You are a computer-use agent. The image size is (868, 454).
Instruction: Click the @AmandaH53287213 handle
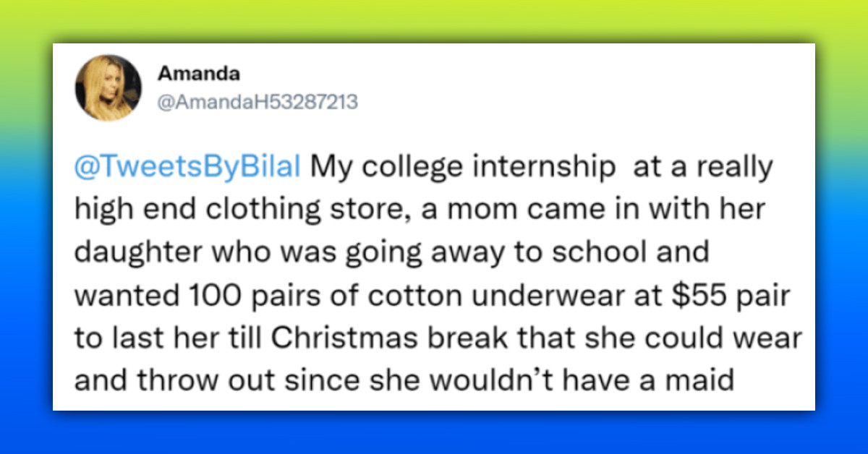pos(258,103)
